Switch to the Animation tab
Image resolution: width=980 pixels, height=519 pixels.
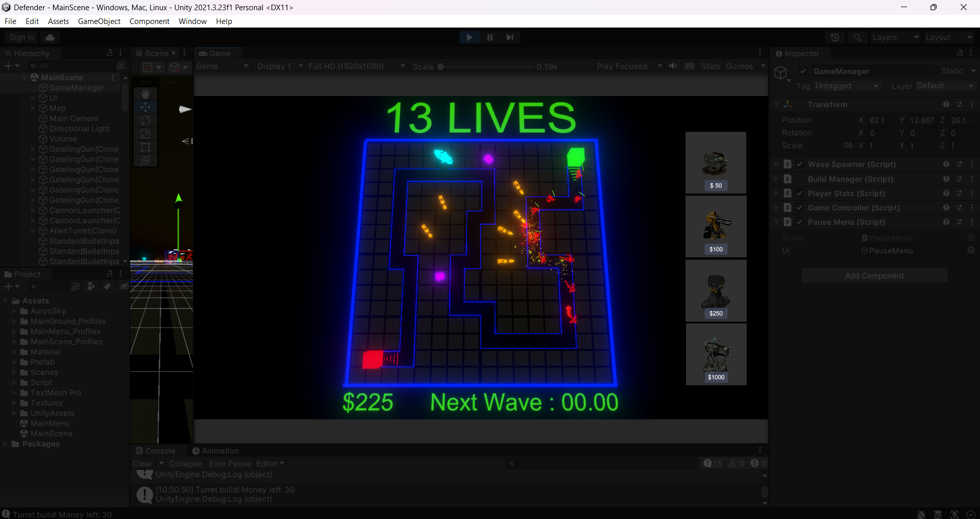(x=215, y=451)
